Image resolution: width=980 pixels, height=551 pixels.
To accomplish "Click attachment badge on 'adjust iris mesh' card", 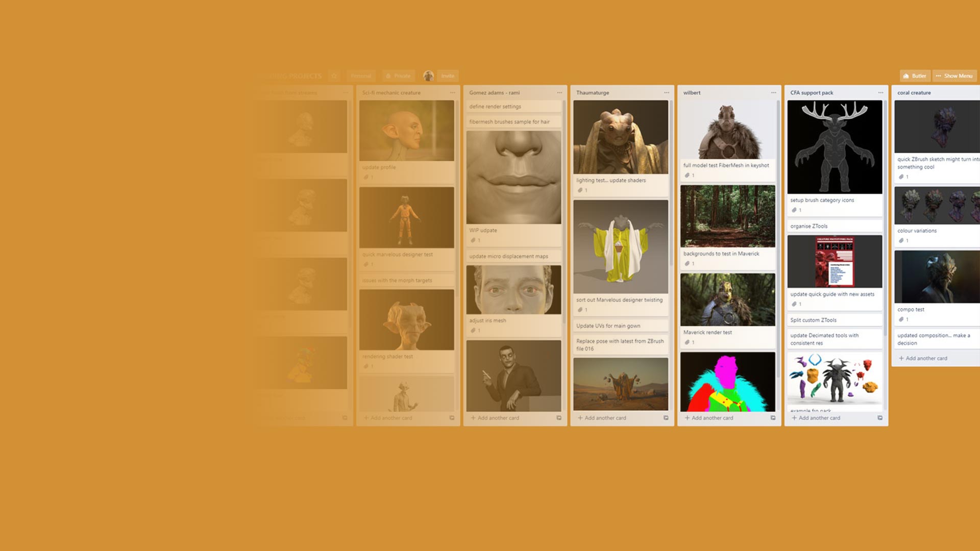I will 475,331.
